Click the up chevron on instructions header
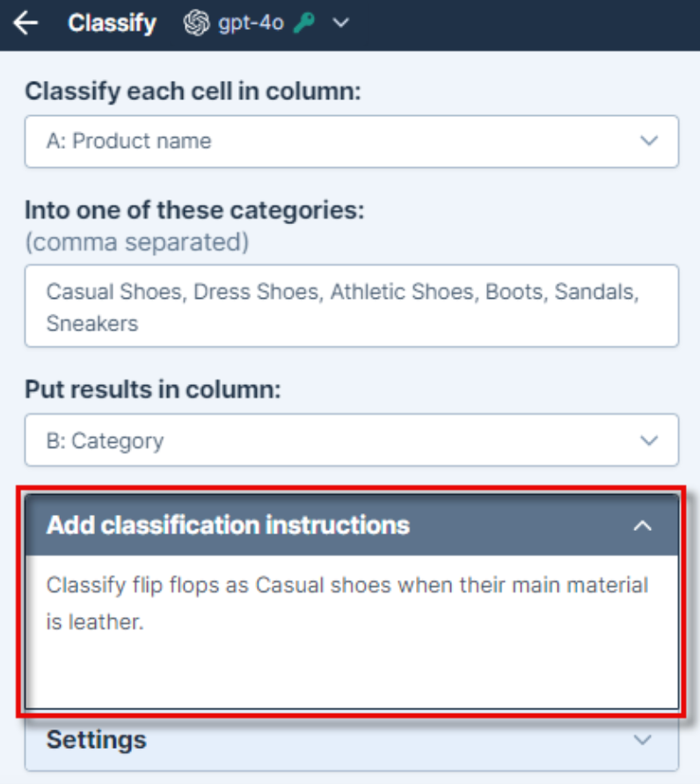The image size is (700, 784). coord(643,526)
